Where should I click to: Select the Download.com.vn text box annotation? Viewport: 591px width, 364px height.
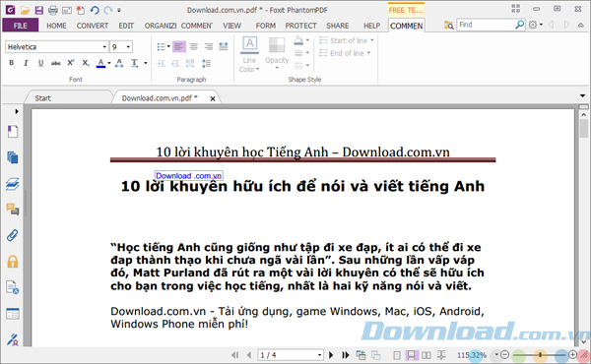[189, 176]
